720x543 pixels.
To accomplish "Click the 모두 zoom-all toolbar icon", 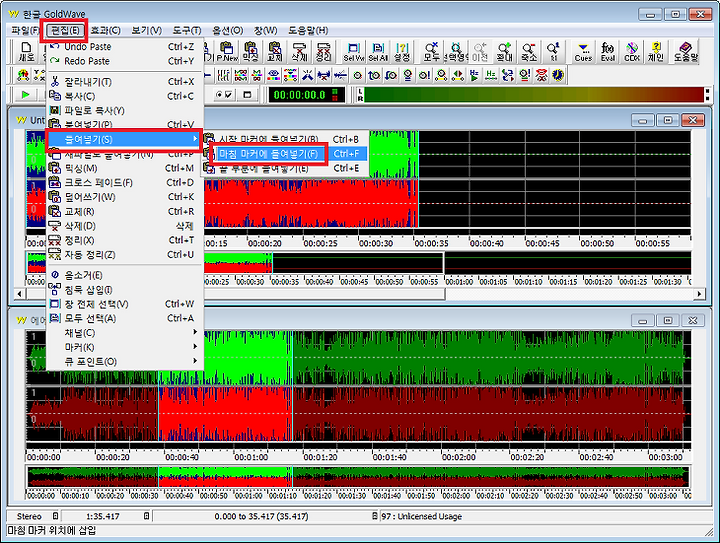I will [432, 51].
